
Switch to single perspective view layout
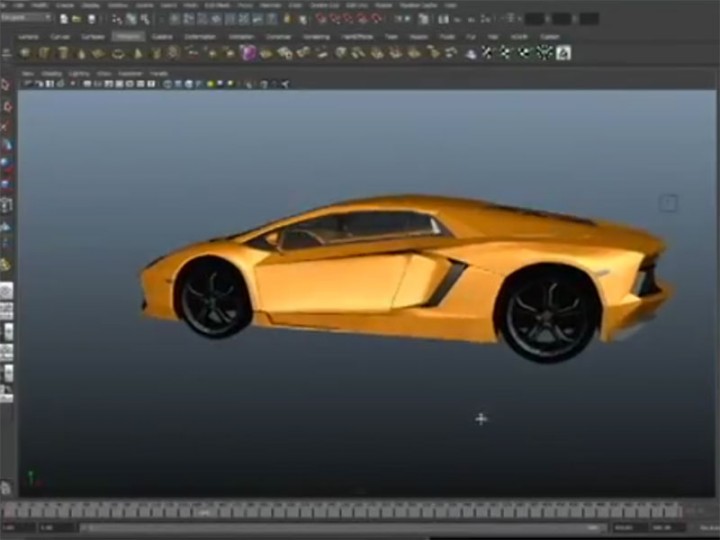tap(6, 291)
